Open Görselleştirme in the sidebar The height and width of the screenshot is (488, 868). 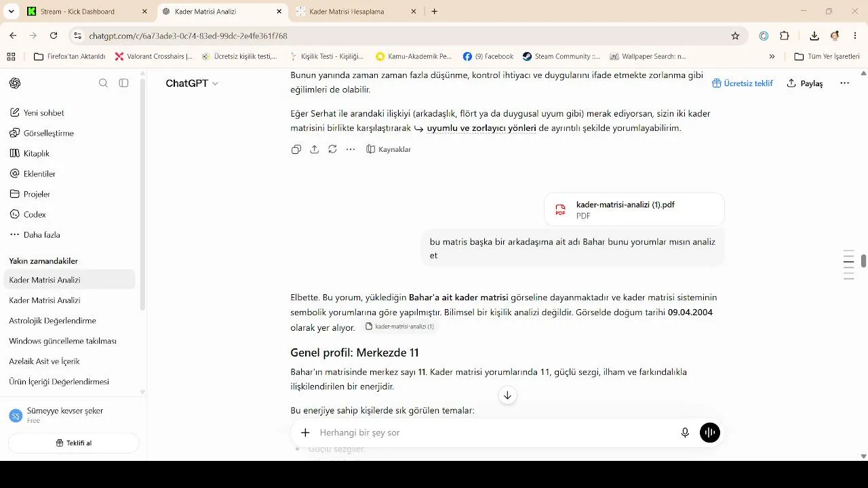click(x=69, y=133)
